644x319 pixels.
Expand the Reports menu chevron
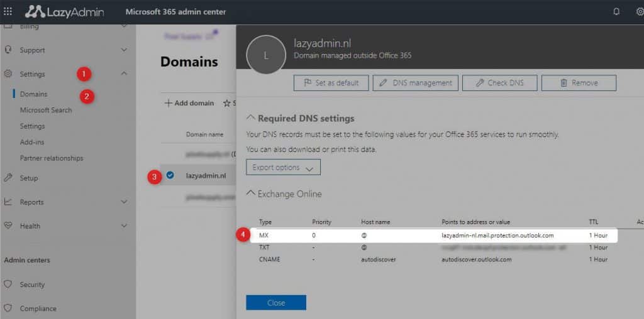124,202
